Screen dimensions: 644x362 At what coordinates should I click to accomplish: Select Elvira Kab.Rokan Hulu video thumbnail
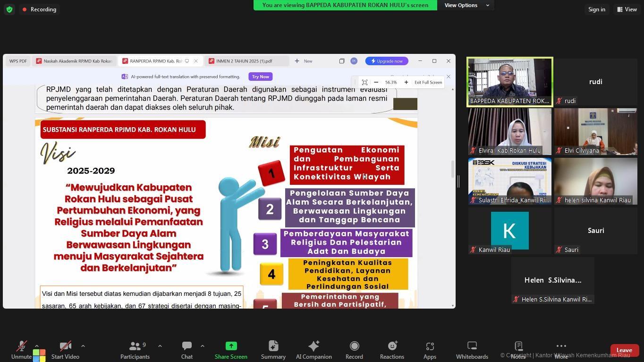click(x=509, y=131)
